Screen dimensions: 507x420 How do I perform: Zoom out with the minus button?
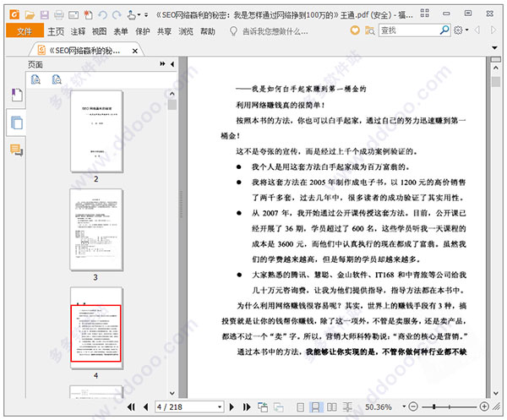point(413,406)
